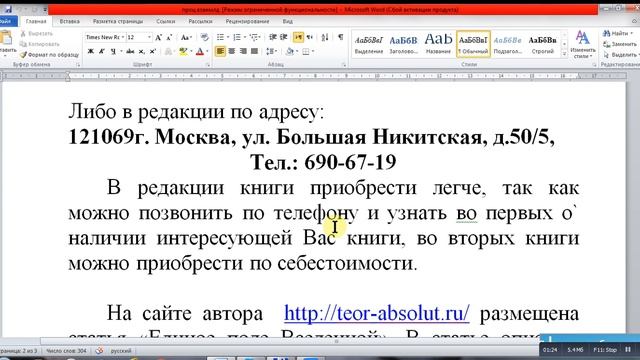Toggle show paragraph marks ¶

[x=340, y=38]
